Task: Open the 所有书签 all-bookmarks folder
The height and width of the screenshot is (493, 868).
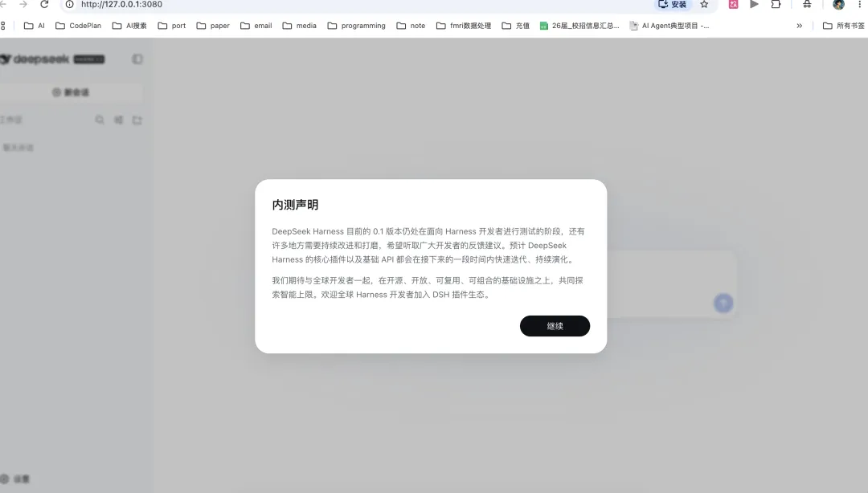Action: point(844,26)
